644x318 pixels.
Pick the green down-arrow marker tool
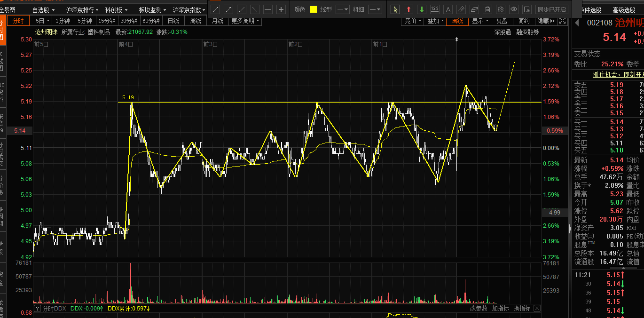(422, 9)
